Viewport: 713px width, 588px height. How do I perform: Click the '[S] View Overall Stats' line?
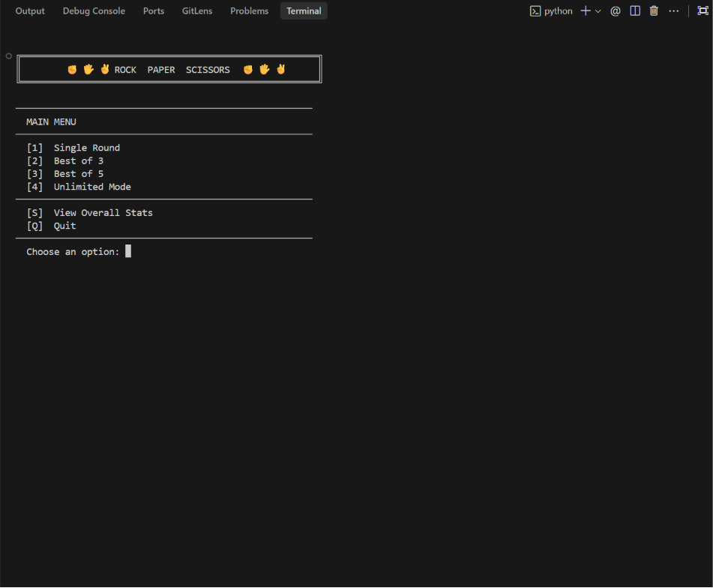pos(89,213)
